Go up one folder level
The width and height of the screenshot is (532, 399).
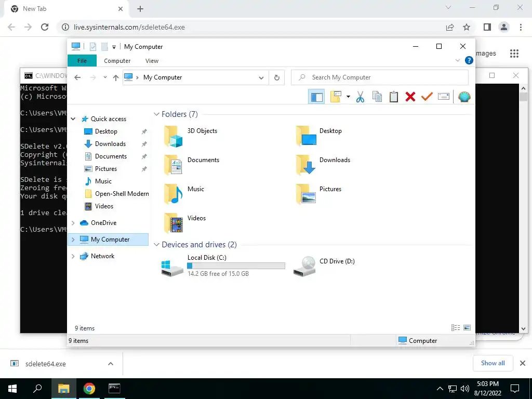point(116,78)
